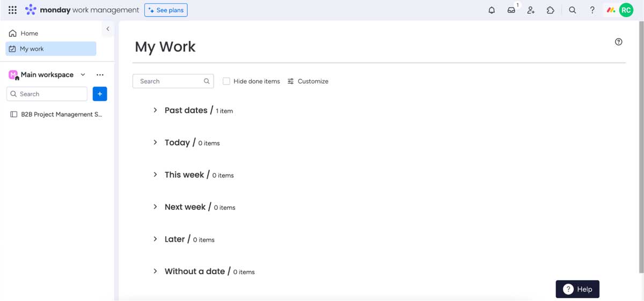Click the My Work page title

pos(165,47)
